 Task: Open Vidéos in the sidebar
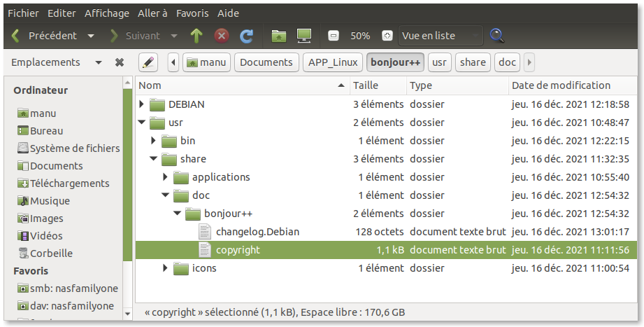tap(40, 236)
